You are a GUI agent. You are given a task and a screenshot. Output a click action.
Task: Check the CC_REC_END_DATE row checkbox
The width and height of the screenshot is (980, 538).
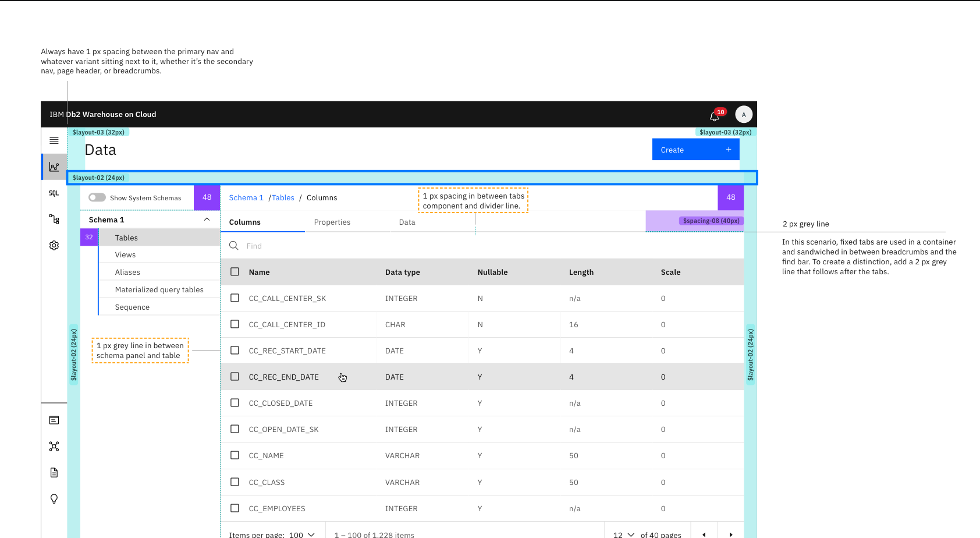pyautogui.click(x=235, y=377)
